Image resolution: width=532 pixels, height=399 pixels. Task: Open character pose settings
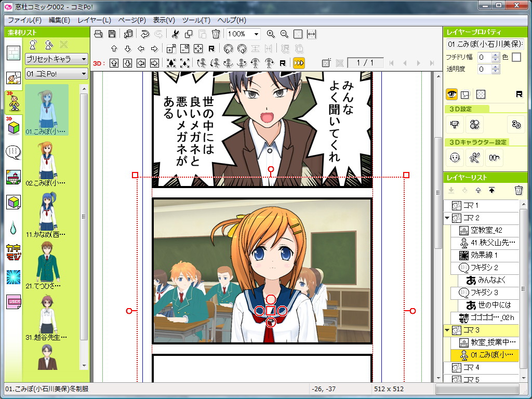click(x=474, y=158)
